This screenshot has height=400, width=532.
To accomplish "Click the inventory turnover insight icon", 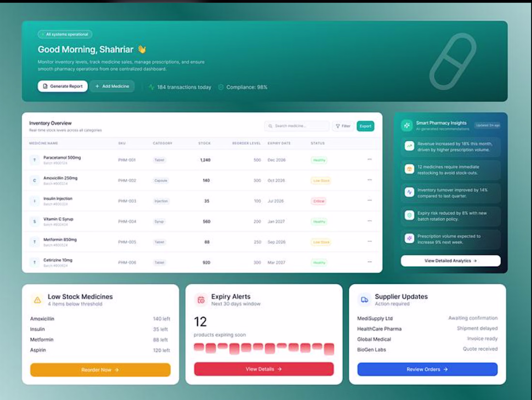I will coord(410,193).
